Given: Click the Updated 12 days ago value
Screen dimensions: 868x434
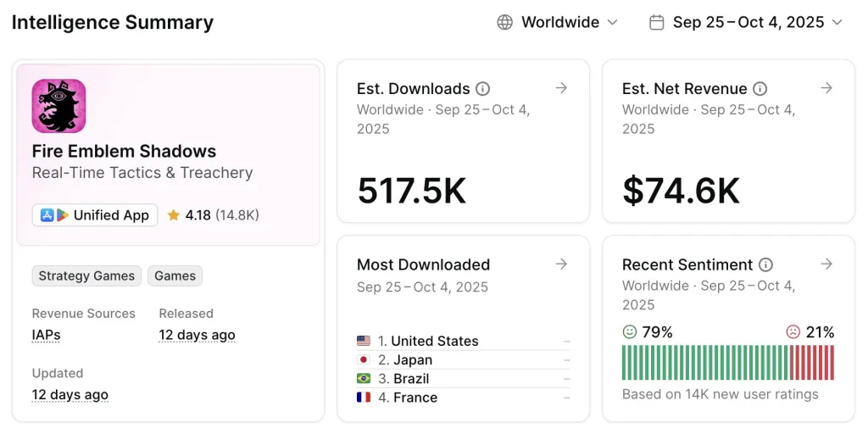Looking at the screenshot, I should click(70, 395).
